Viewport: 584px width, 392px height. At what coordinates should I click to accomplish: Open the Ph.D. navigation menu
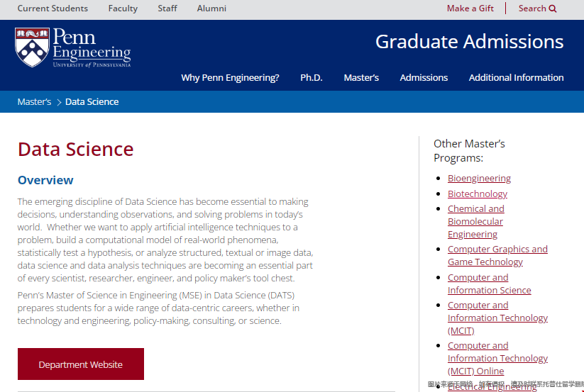pos(311,77)
